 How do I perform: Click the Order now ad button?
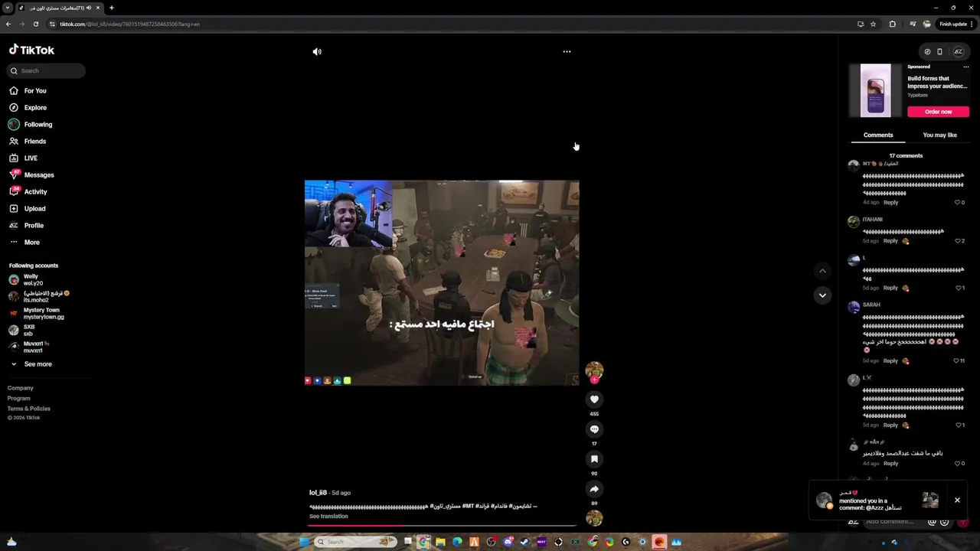938,112
